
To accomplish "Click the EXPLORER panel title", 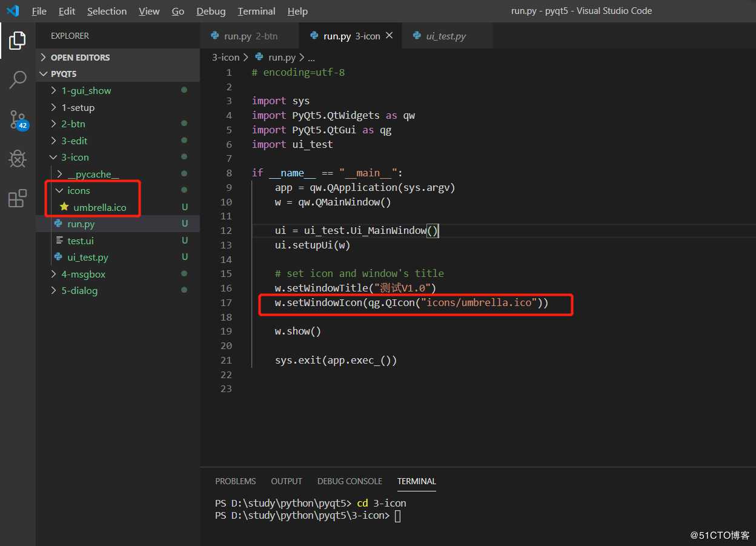I will 70,36.
